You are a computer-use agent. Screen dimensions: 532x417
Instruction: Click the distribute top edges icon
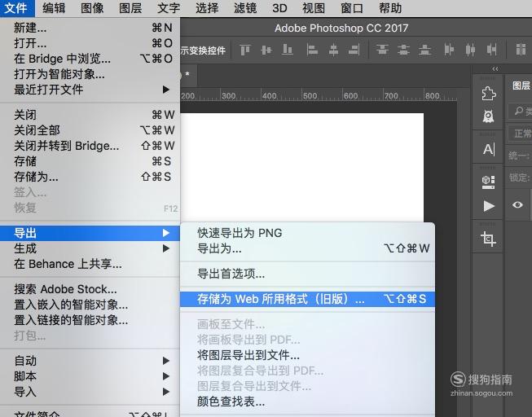(382, 50)
